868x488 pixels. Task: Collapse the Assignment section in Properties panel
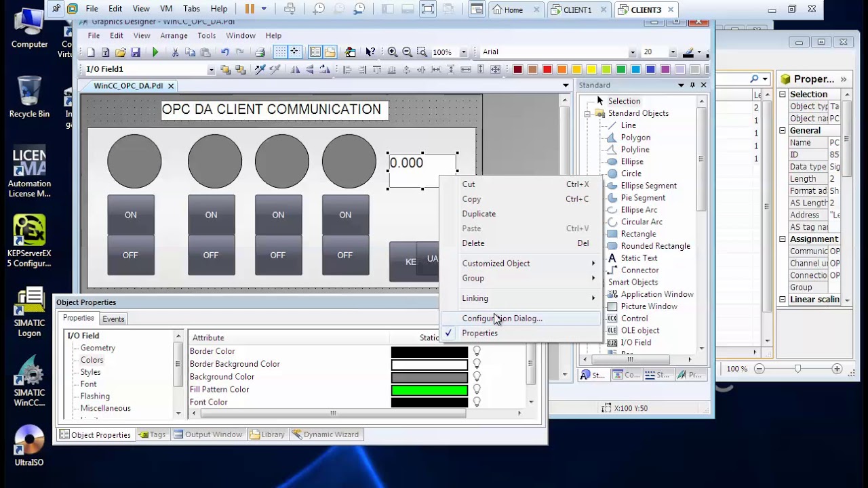[x=782, y=239]
